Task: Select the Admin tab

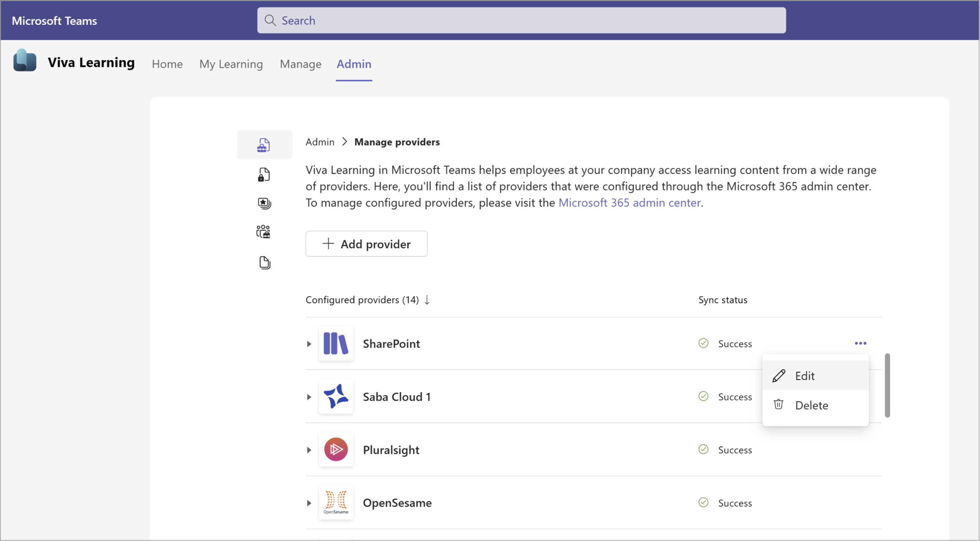Action: (x=354, y=64)
